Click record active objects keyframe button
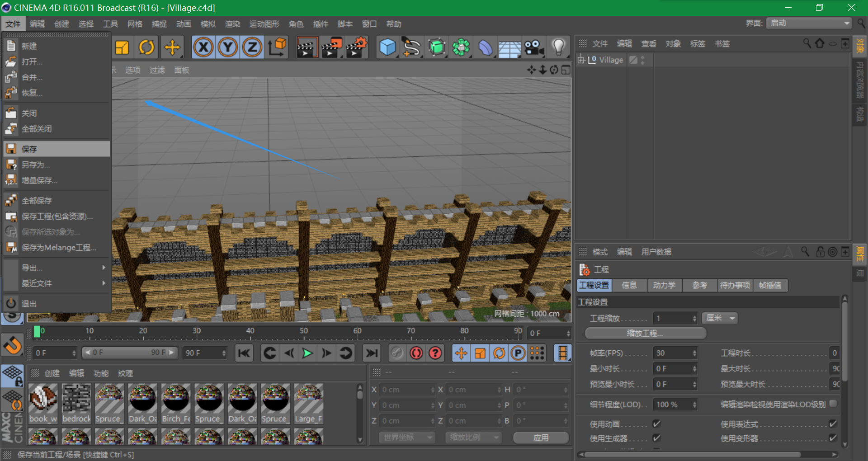 coord(397,353)
